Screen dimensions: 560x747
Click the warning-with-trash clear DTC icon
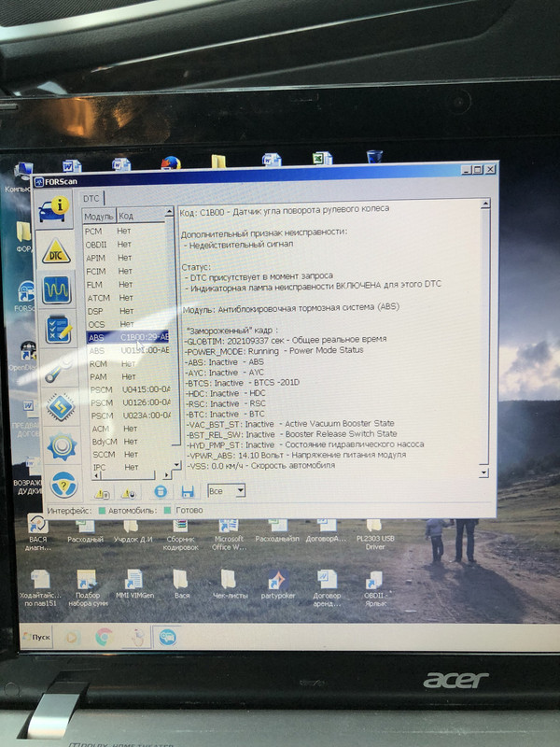point(102,494)
